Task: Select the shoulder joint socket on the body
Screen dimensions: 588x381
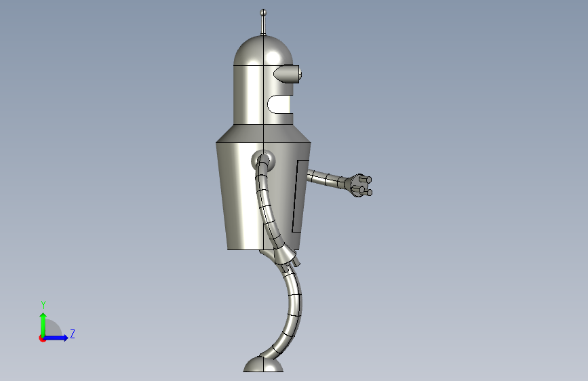Action: [x=263, y=161]
